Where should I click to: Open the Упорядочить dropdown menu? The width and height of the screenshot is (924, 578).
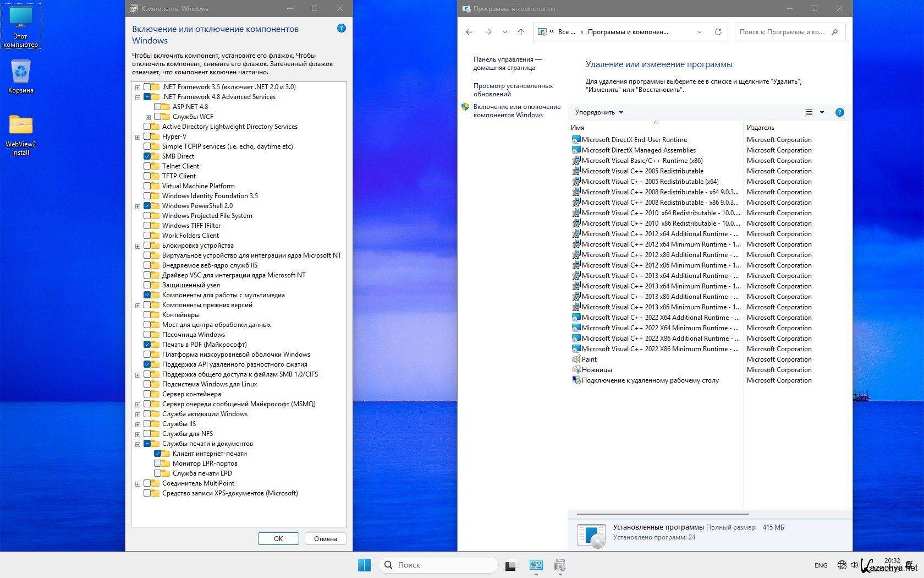pos(599,112)
